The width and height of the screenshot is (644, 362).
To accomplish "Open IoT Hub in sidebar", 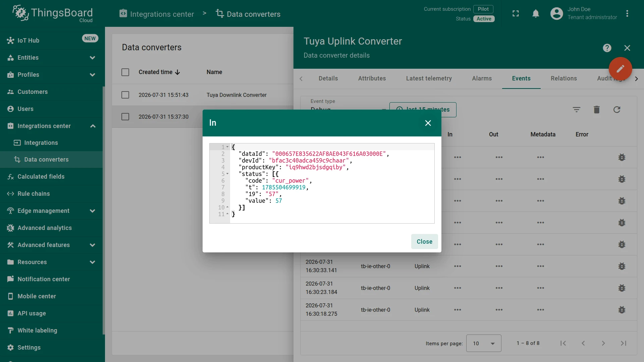I will coord(51,41).
